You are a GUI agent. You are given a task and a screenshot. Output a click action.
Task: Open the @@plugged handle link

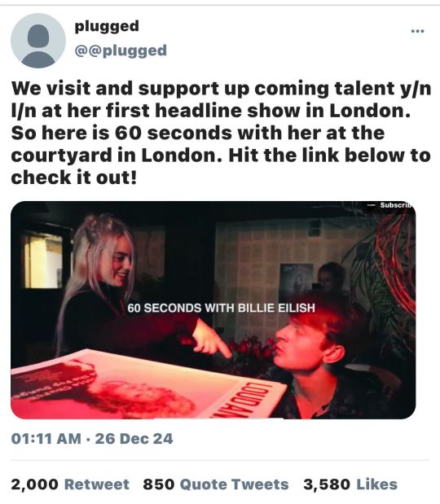tap(121, 50)
